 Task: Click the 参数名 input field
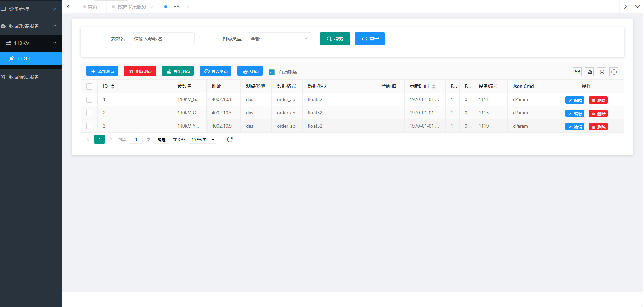pos(162,39)
